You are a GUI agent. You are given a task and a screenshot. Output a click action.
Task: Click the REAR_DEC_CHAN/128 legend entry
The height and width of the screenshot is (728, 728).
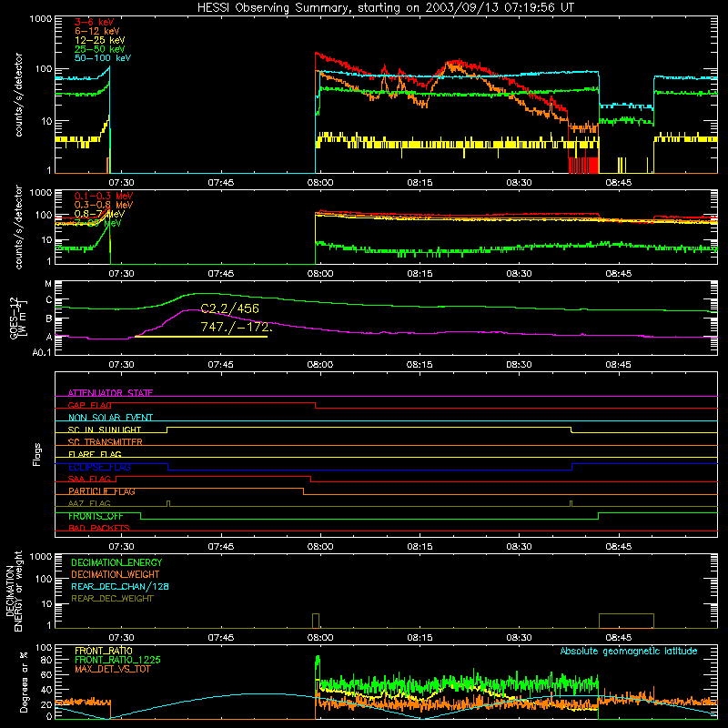coord(120,586)
